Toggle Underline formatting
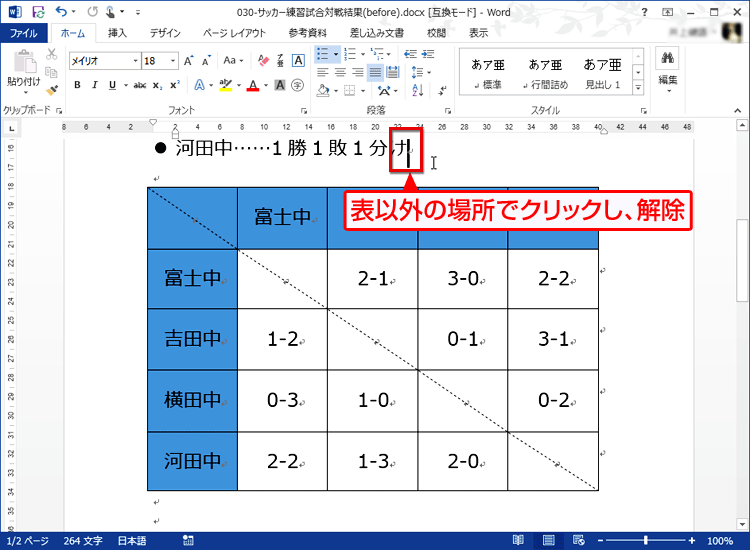 112,85
